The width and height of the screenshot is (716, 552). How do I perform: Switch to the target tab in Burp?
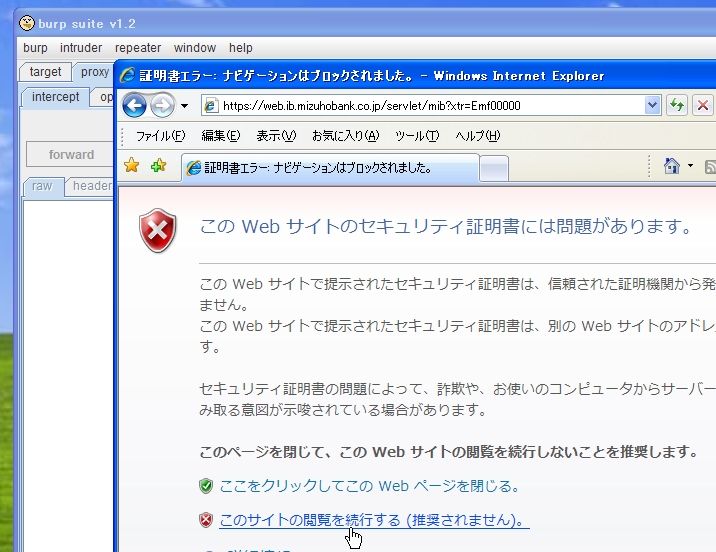point(45,72)
